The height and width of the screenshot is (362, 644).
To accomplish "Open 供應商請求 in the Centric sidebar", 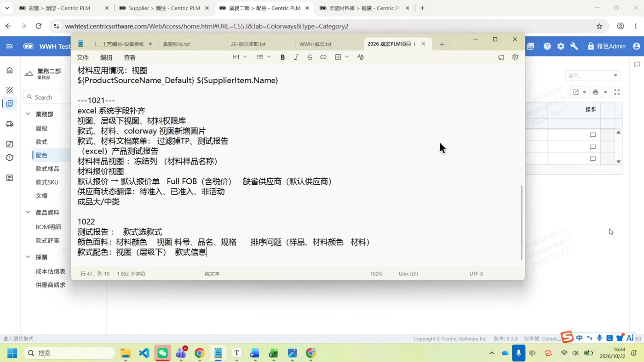I will click(x=51, y=285).
